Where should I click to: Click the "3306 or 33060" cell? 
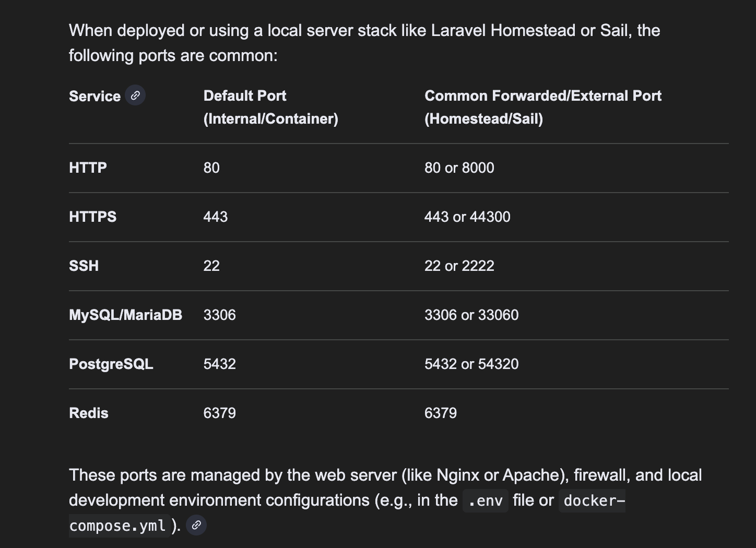point(471,315)
